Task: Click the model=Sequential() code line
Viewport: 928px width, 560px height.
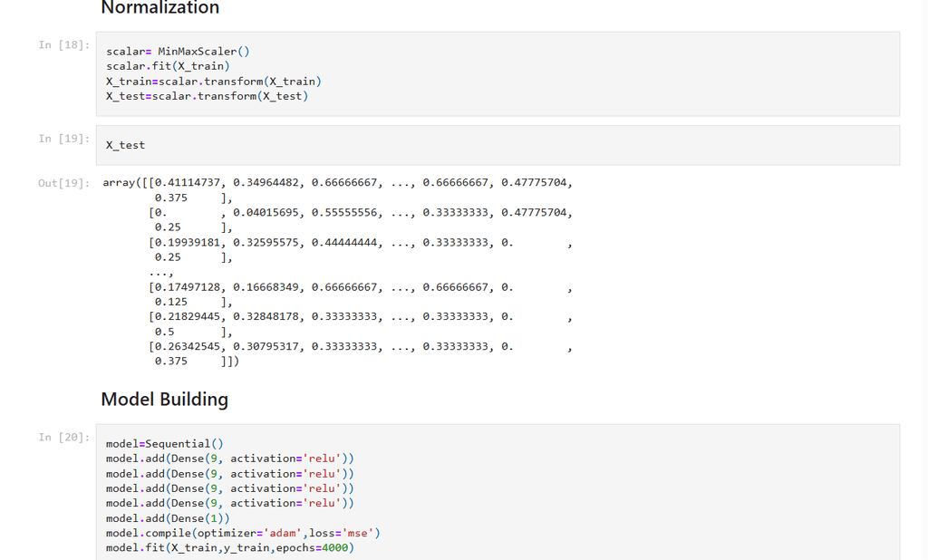Action: tap(164, 444)
